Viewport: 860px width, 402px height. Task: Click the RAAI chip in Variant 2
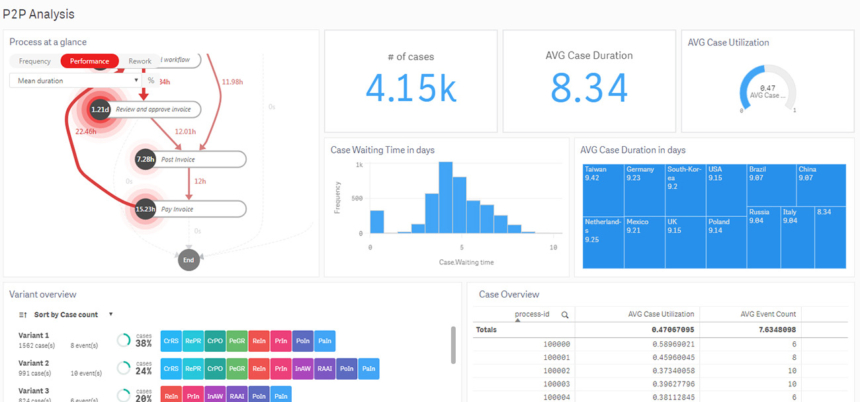[x=325, y=369]
